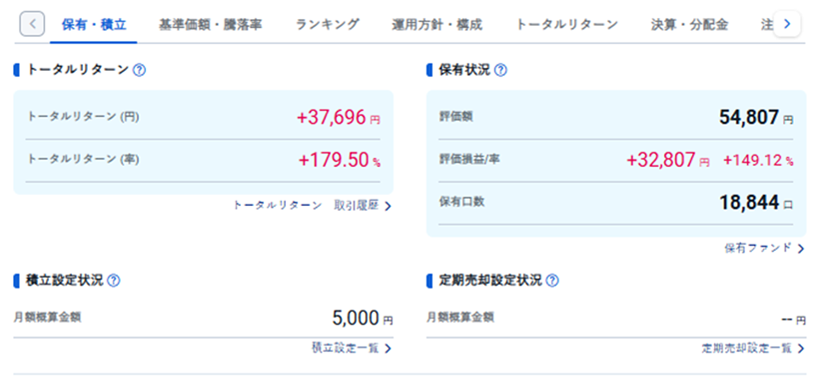Screen dimensions: 827x381
Task: Open 定期売却設定一覧 link
Action: [x=747, y=348]
